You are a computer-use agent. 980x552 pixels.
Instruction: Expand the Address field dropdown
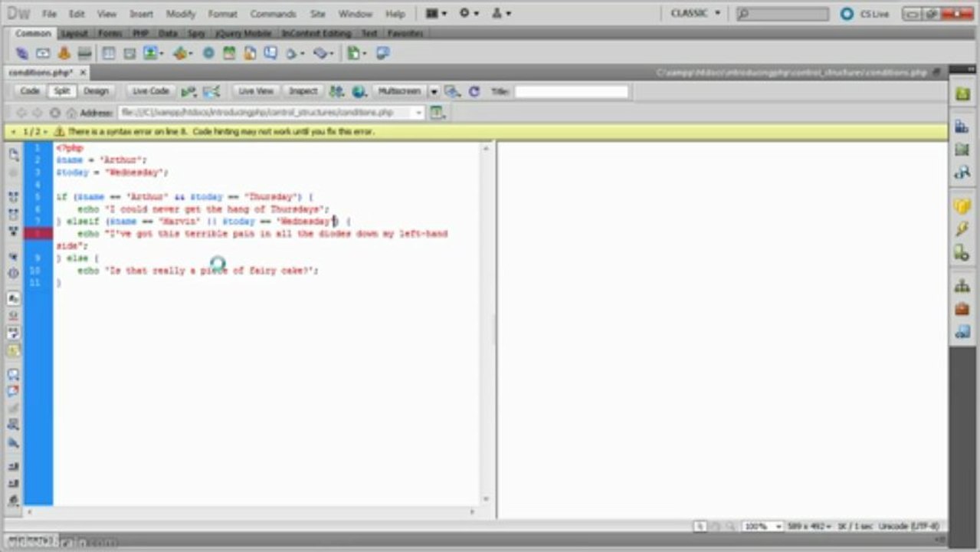tap(418, 113)
